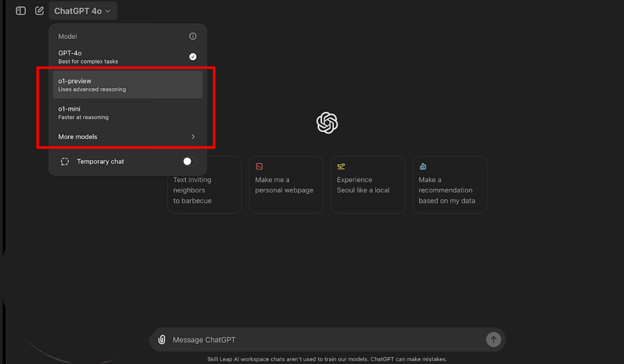Click the send message arrow button
This screenshot has height=364, width=624.
[x=493, y=340]
